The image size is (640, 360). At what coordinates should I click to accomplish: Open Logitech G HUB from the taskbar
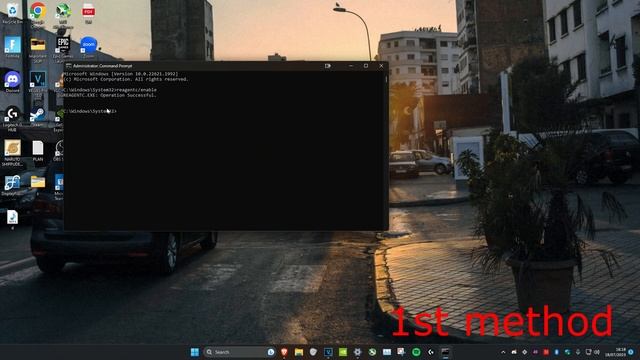431,352
